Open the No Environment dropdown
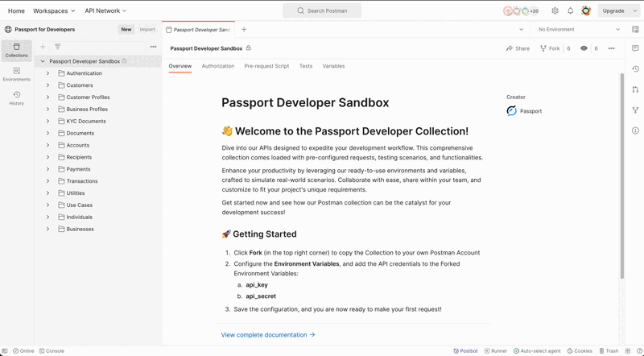This screenshot has width=644, height=356. (x=579, y=29)
